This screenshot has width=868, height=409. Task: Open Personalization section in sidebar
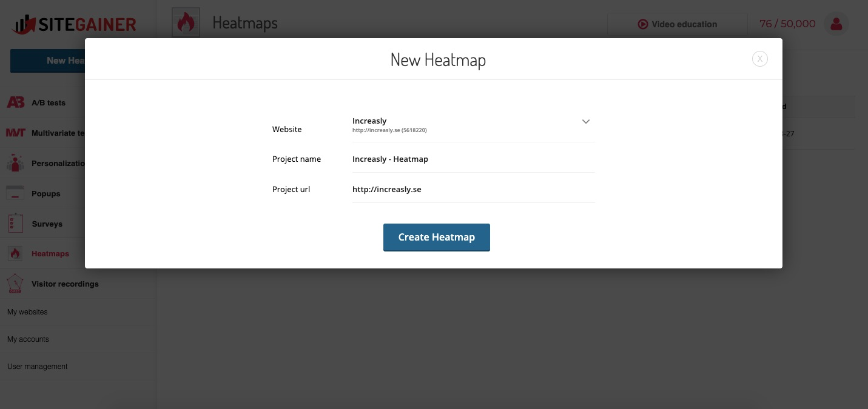pyautogui.click(x=58, y=163)
